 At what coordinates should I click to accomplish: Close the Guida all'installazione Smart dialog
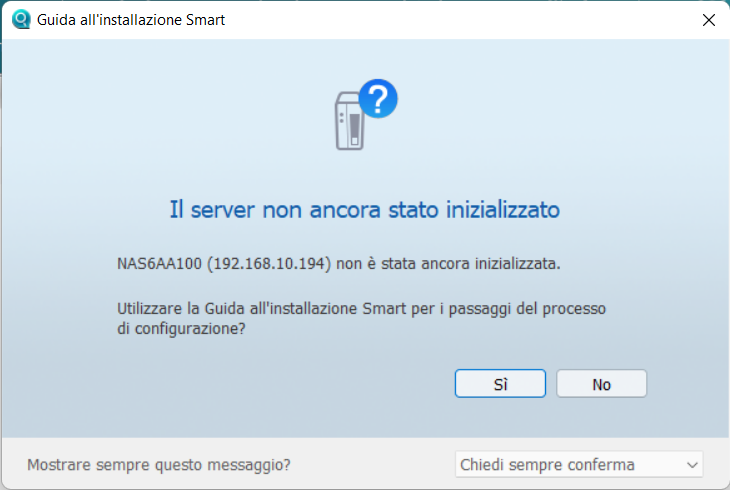[x=709, y=20]
